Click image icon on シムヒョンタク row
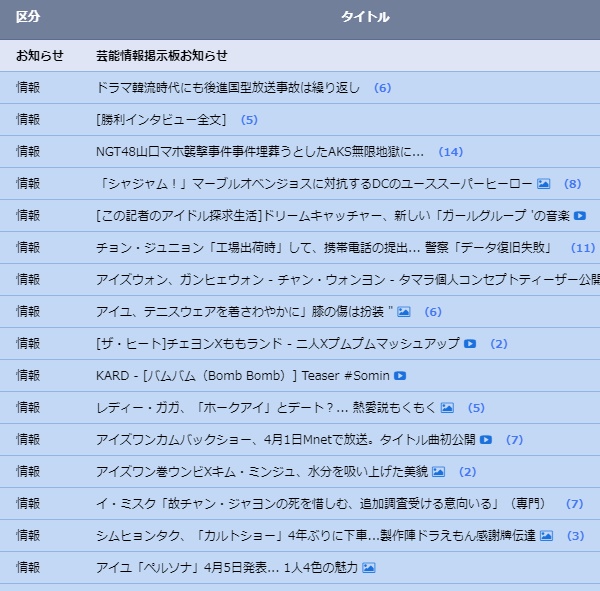600x591 pixels. [546, 535]
